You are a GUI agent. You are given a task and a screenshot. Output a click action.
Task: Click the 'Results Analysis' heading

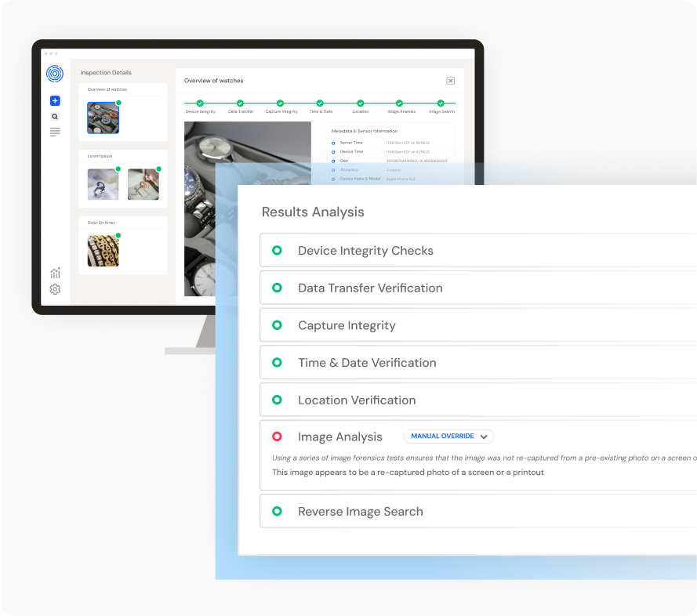(313, 212)
